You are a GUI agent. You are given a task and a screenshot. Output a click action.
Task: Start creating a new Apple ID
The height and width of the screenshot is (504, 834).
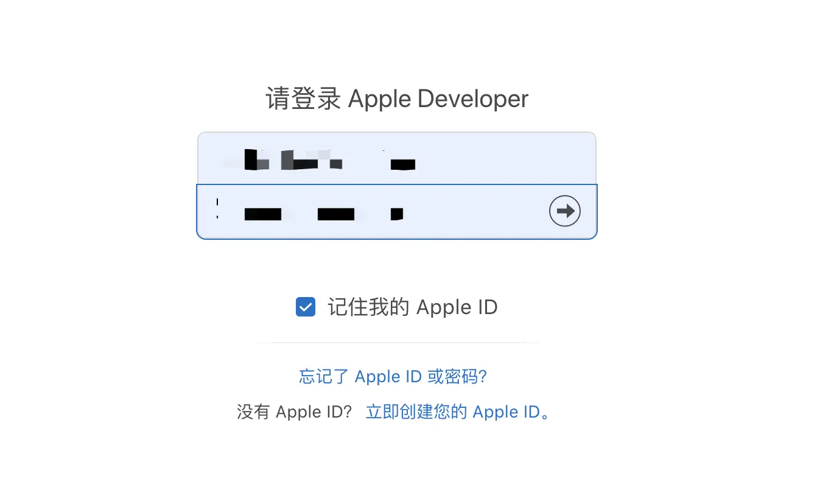458,412
